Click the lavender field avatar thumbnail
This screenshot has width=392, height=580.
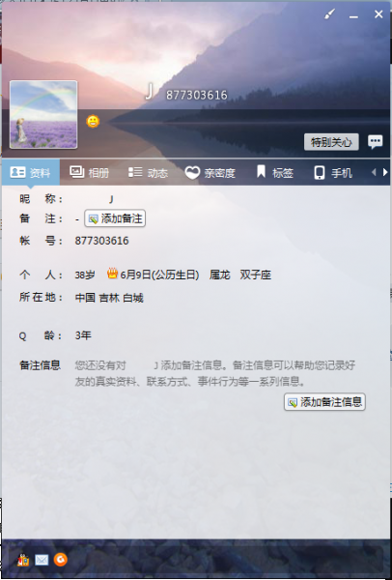(x=43, y=115)
